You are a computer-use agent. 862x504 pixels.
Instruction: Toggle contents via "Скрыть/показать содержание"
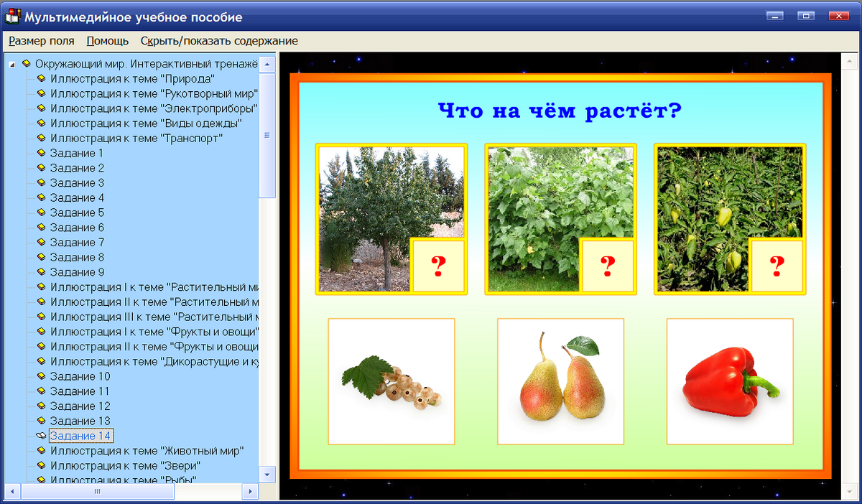tap(220, 41)
